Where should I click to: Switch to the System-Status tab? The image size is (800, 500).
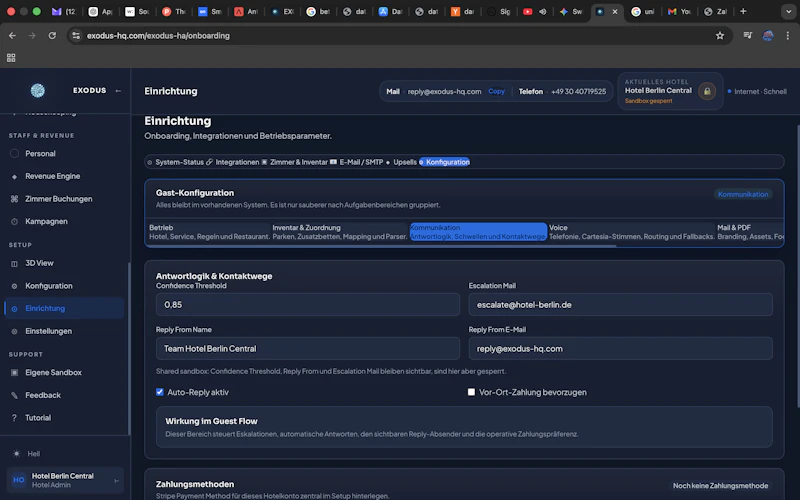pyautogui.click(x=176, y=162)
